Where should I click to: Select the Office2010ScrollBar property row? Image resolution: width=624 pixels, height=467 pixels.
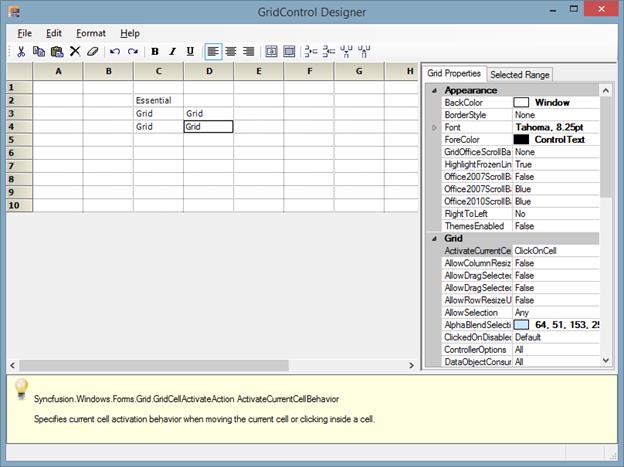[x=520, y=201]
